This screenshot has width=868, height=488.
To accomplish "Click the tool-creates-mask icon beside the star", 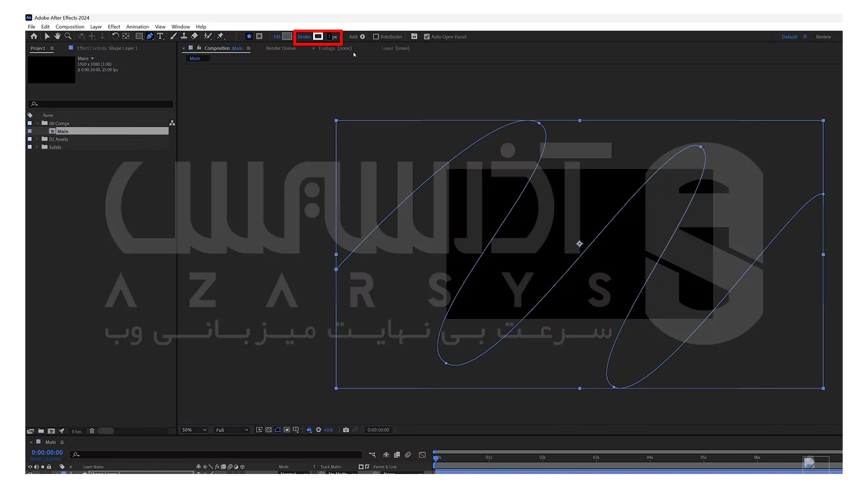I will [x=259, y=37].
